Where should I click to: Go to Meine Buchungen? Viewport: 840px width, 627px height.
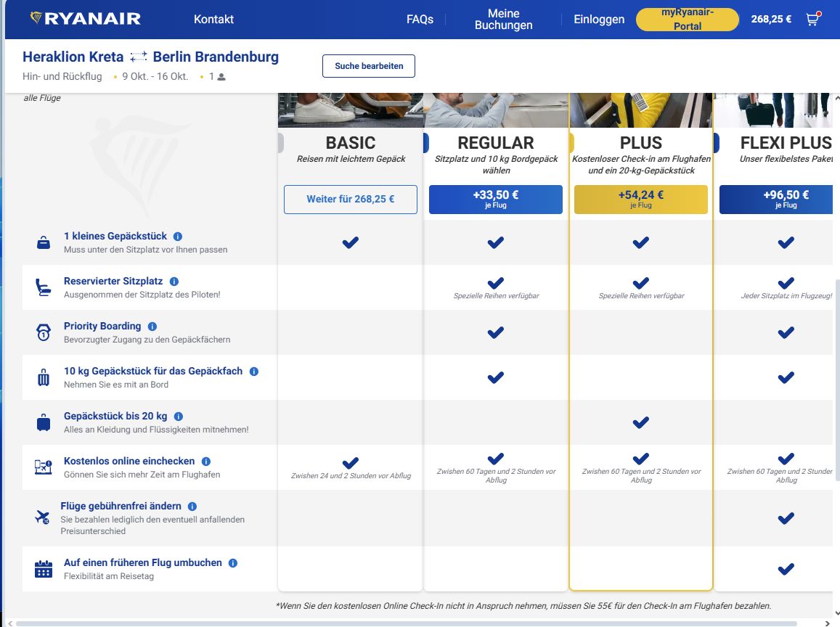tap(503, 20)
